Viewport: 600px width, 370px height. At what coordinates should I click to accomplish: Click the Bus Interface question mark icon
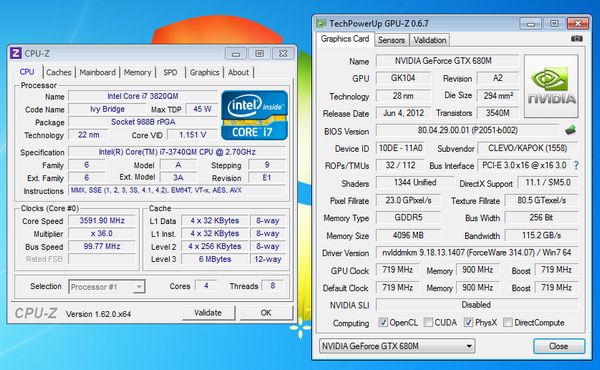click(x=576, y=165)
